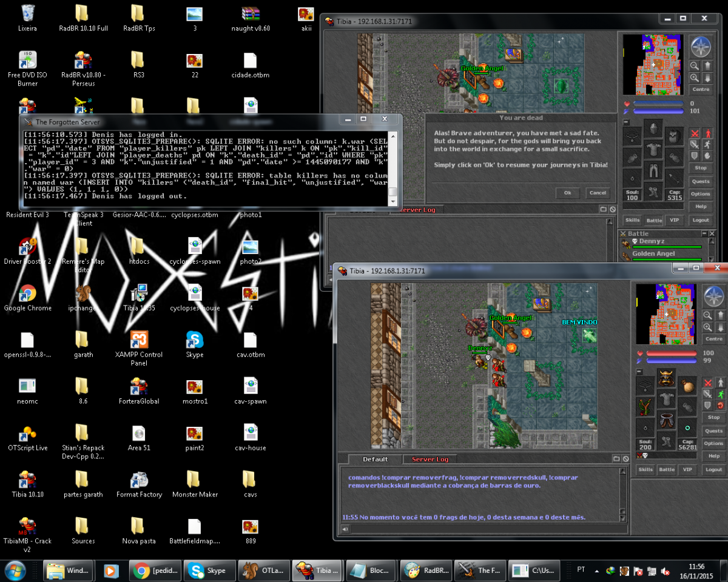Click Cancel in the You are dead dialog
This screenshot has width=728, height=582.
pos(598,192)
